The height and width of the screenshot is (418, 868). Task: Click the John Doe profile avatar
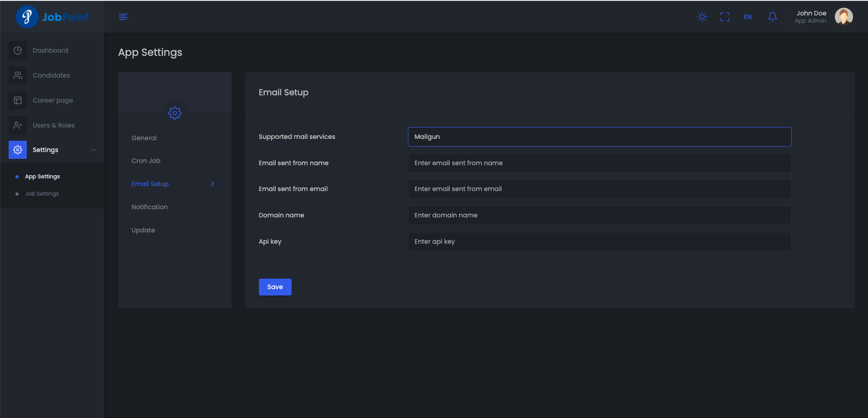coord(843,17)
